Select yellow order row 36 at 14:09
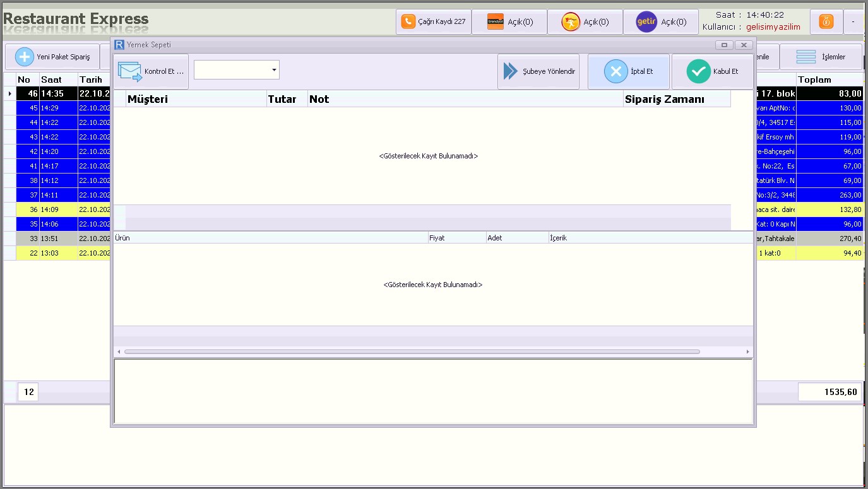 [x=63, y=209]
